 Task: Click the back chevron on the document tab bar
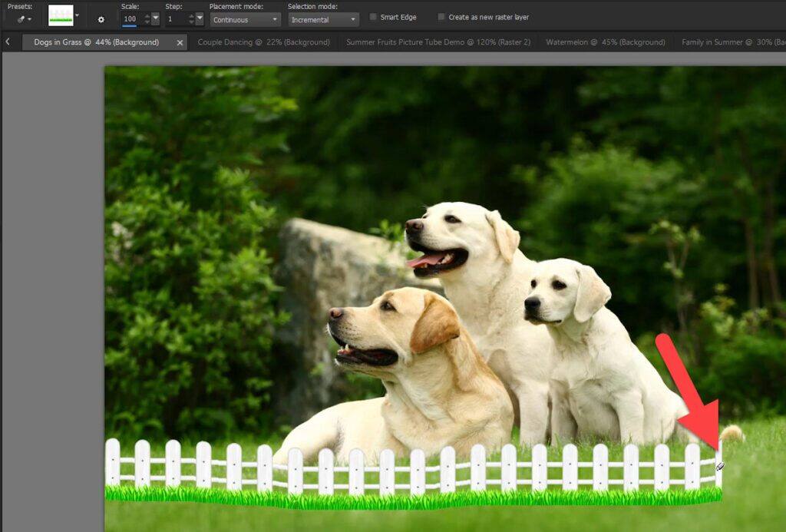7,42
